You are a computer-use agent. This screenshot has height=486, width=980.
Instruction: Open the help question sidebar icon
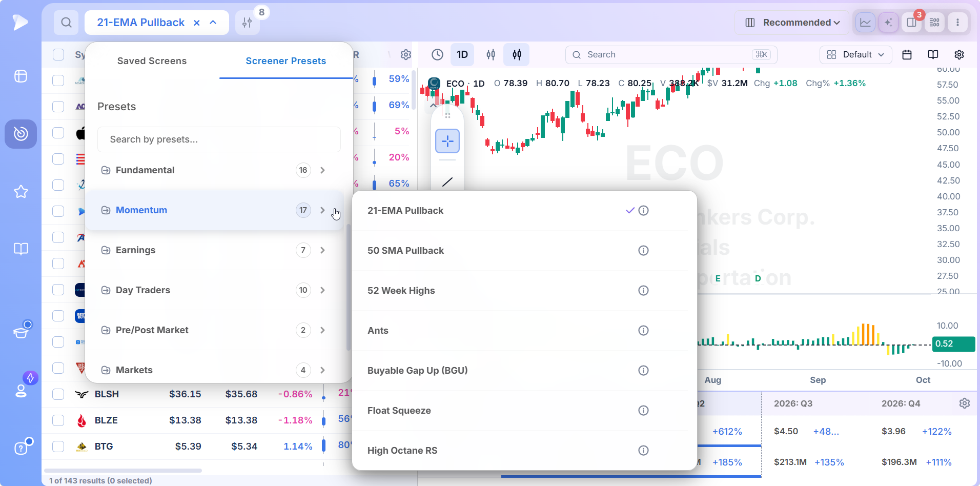pyautogui.click(x=21, y=449)
